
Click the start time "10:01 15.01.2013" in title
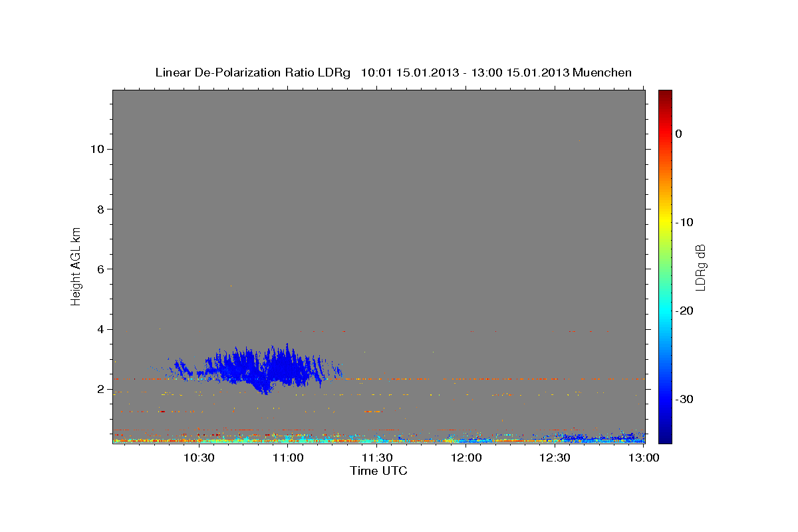[x=410, y=72]
